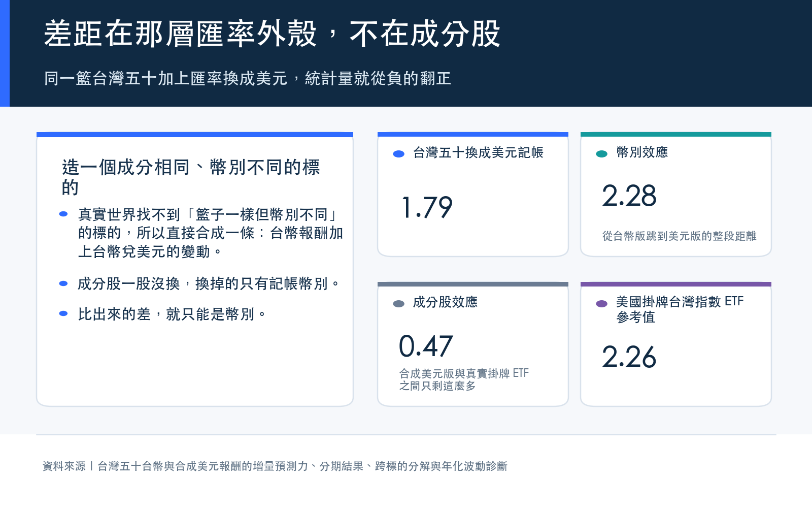The width and height of the screenshot is (812, 508).
Task: Click the value 2.28
Action: [629, 196]
